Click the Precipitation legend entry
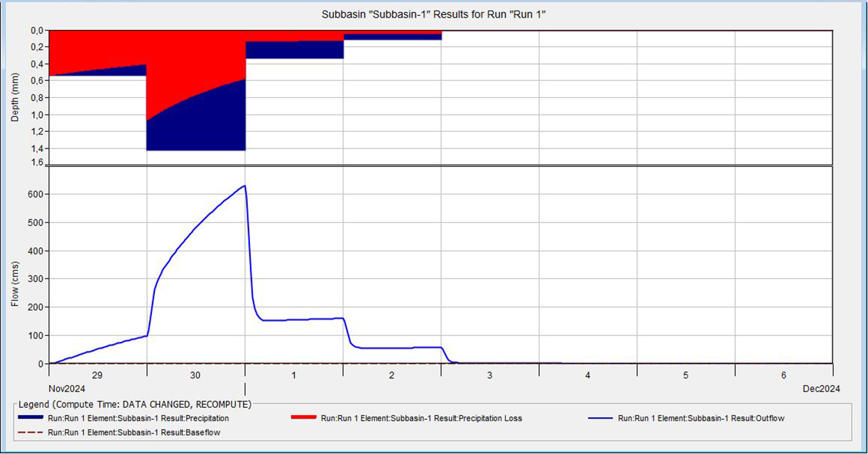868x454 pixels. pyautogui.click(x=124, y=418)
